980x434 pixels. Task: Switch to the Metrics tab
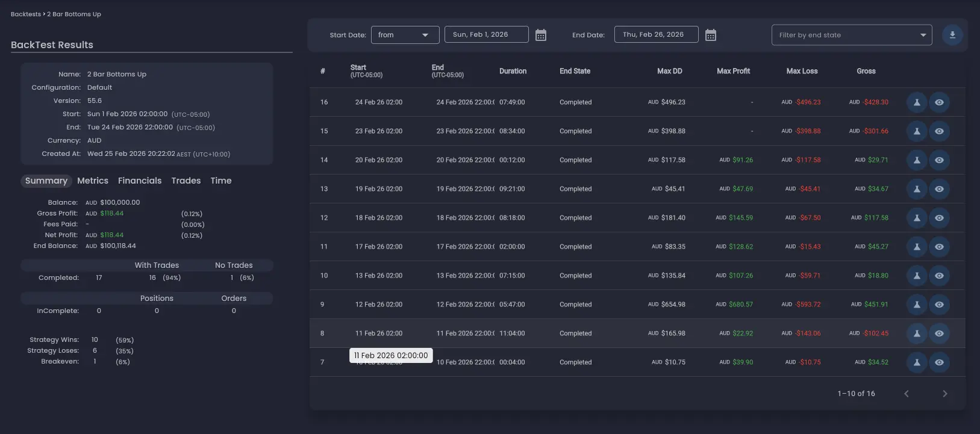point(93,181)
